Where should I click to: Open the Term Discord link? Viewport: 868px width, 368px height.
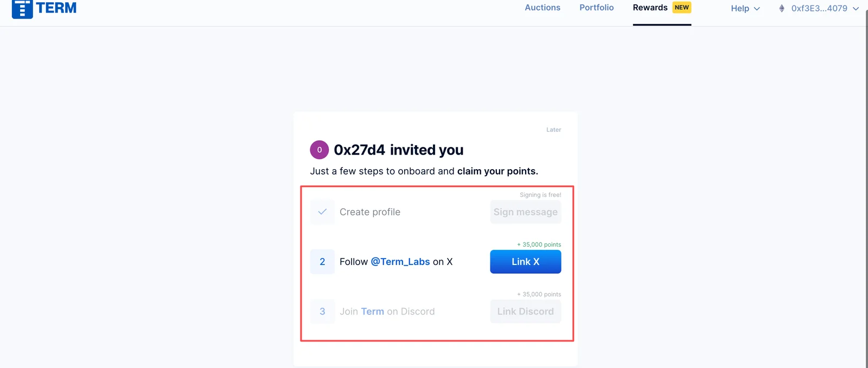tap(373, 312)
